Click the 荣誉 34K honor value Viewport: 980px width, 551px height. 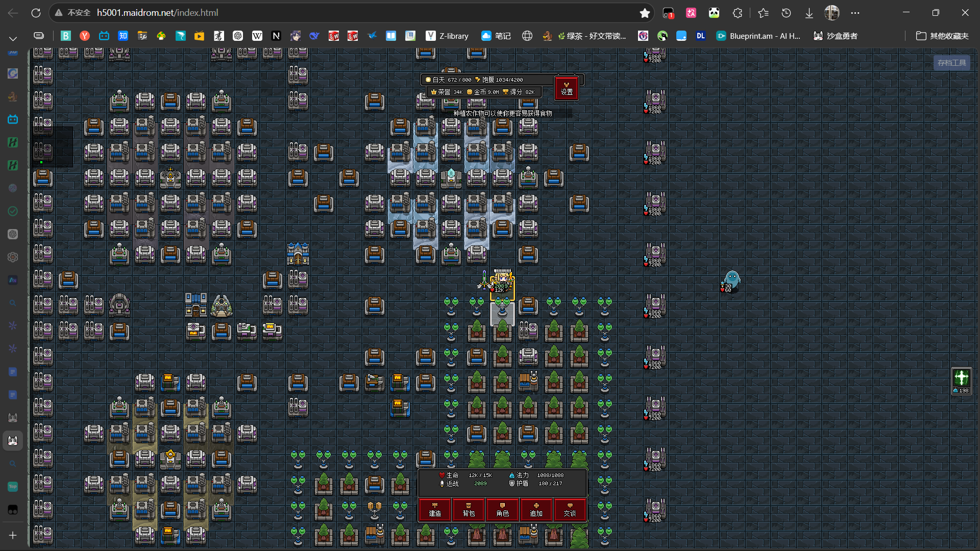point(447,92)
